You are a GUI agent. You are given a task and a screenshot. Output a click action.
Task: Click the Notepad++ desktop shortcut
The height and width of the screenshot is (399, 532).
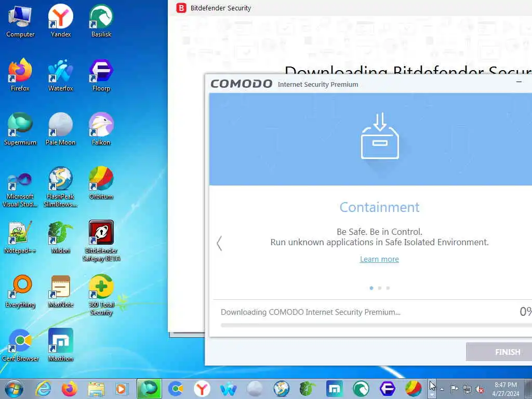pyautogui.click(x=20, y=237)
